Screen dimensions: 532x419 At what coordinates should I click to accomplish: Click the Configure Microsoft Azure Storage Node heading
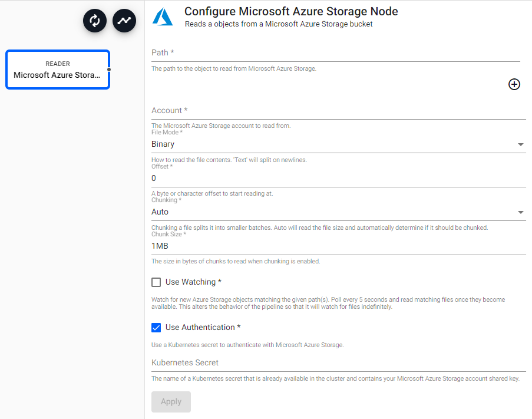coord(291,11)
